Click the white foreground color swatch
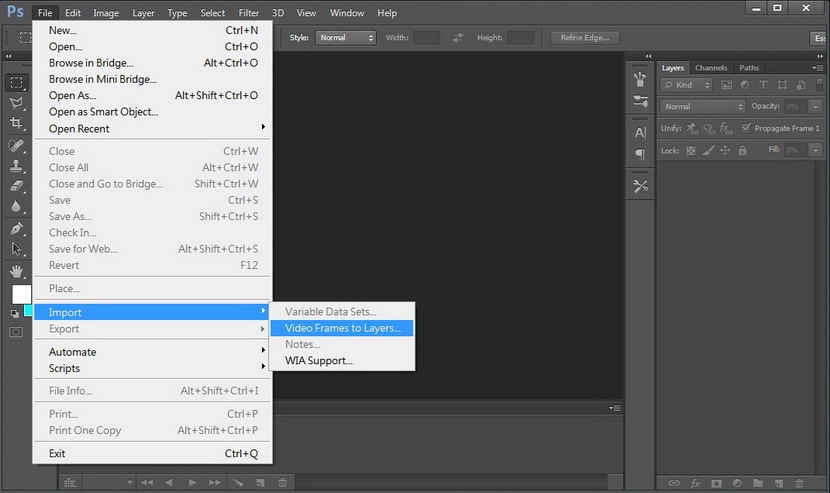 21,294
